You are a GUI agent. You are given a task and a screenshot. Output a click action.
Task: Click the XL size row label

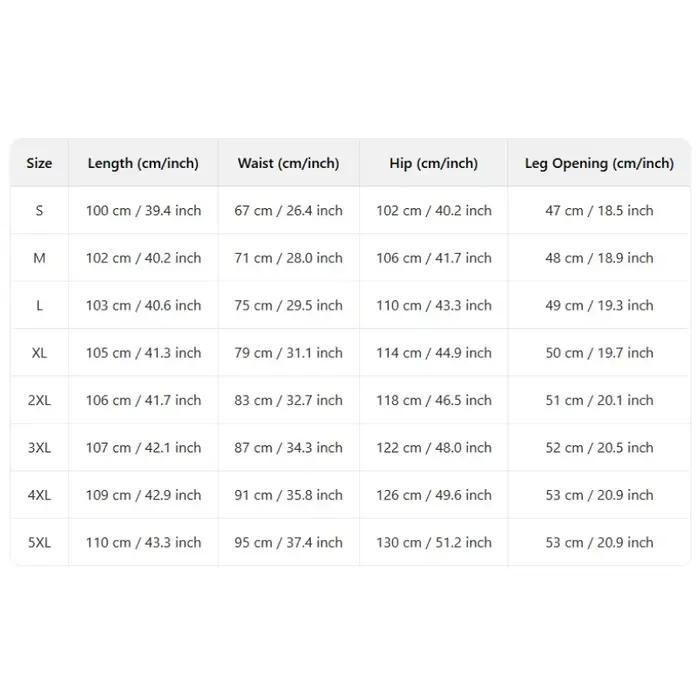click(39, 353)
